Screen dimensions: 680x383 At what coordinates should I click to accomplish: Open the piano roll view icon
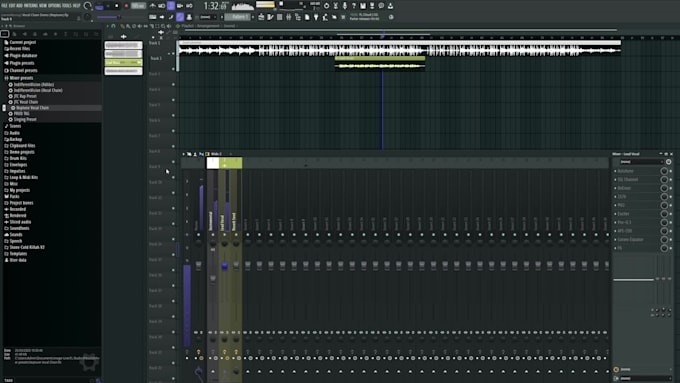[270, 17]
